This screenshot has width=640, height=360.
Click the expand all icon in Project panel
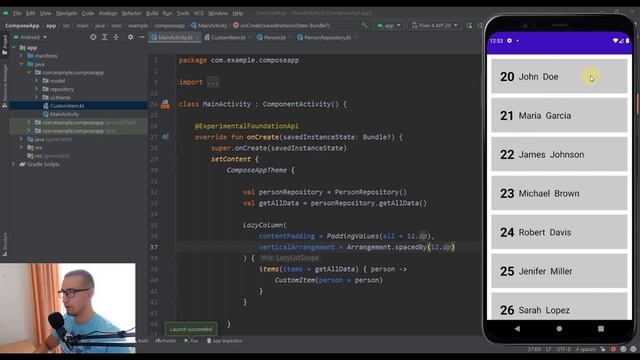pyautogui.click(x=104, y=37)
